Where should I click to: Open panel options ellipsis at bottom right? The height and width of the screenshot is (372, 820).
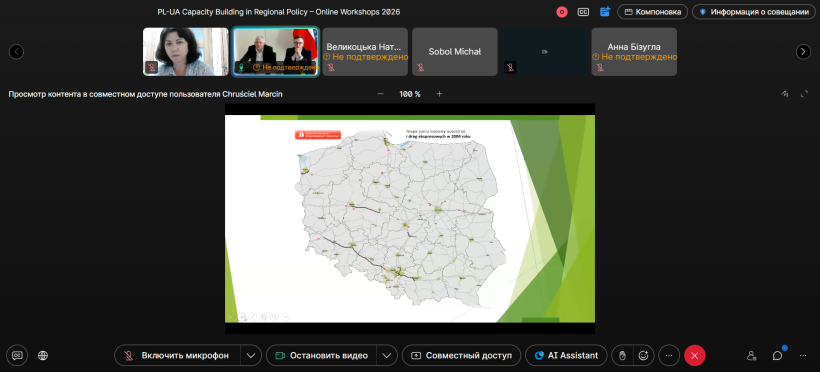[x=803, y=355]
